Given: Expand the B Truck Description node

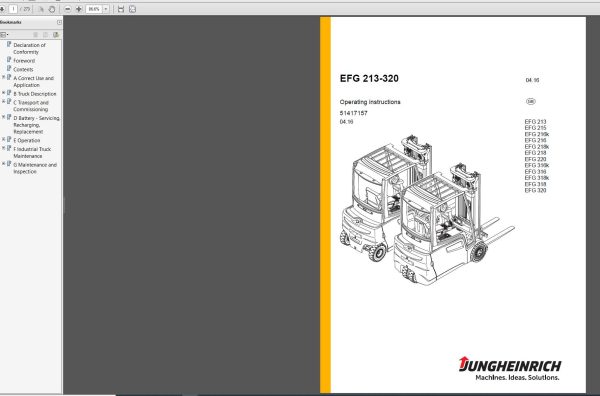Looking at the screenshot, I should [3, 93].
